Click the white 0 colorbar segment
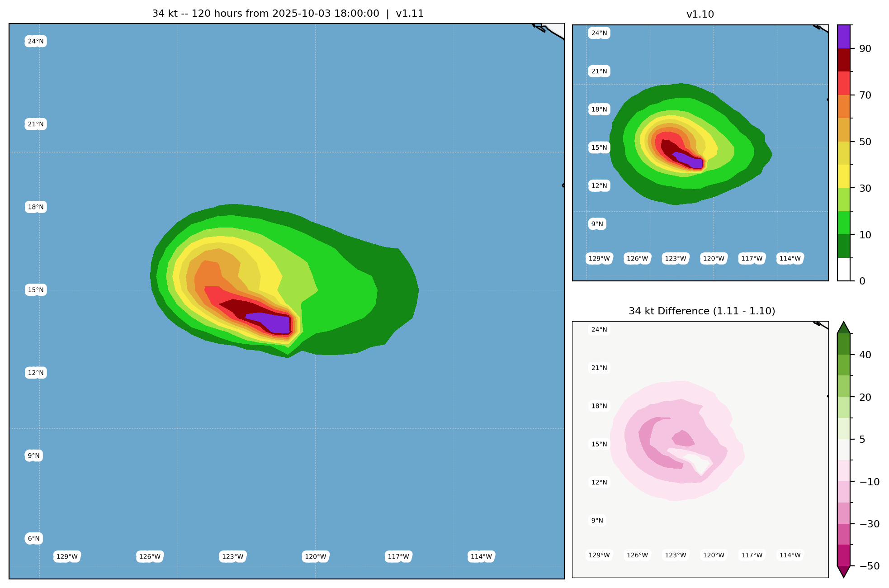 point(844,270)
